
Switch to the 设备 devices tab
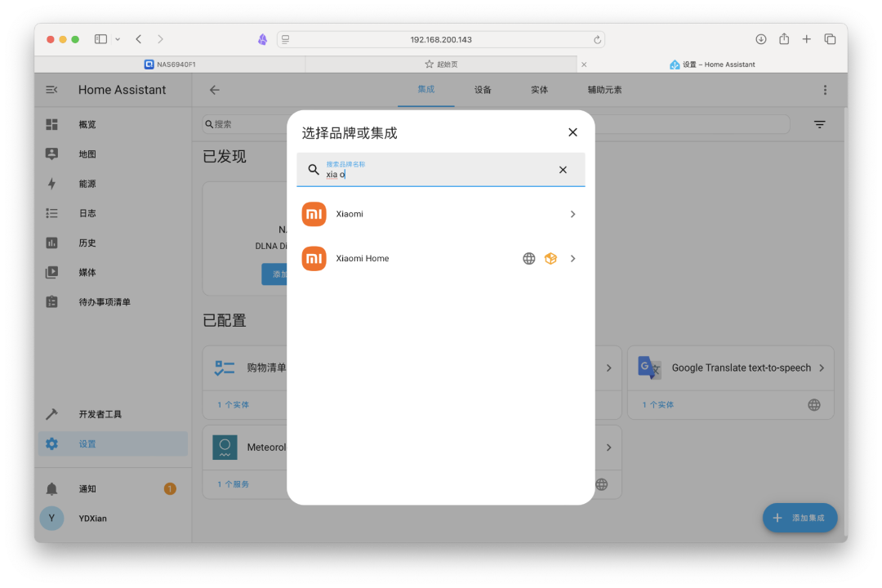[x=483, y=90]
